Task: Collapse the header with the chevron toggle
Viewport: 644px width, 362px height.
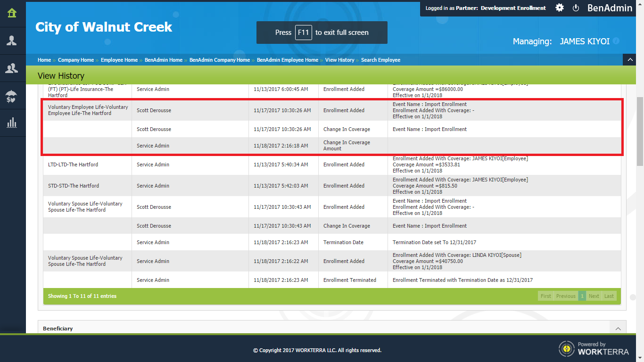Action: tap(630, 60)
